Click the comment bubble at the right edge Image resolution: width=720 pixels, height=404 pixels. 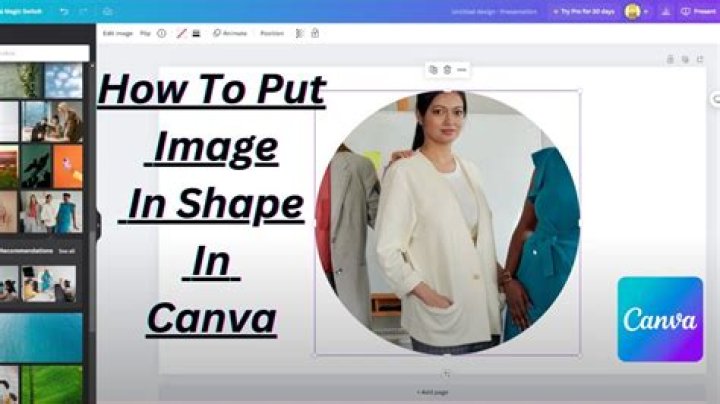(x=716, y=99)
